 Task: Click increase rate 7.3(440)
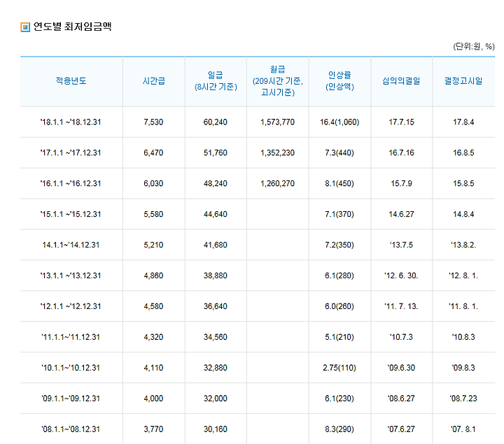coord(339,153)
